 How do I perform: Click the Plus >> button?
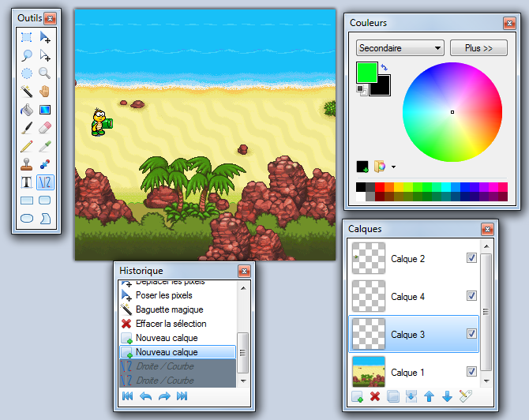tap(478, 48)
